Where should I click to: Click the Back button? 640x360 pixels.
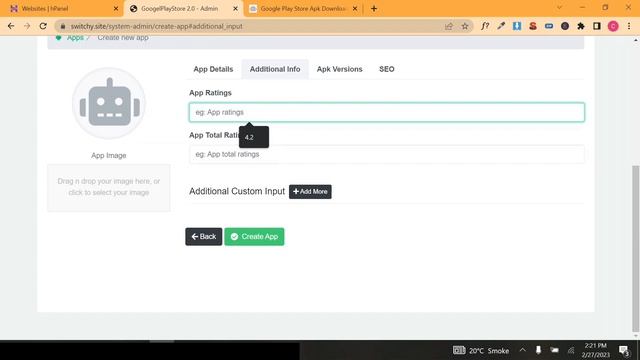204,237
